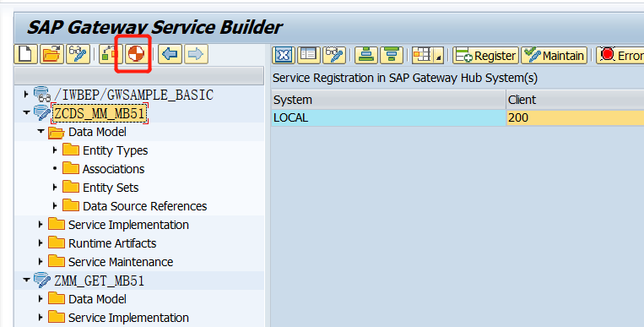Select the /IWBEP/GWSAMPLE_BASIC project
The image size is (644, 327).
point(134,95)
